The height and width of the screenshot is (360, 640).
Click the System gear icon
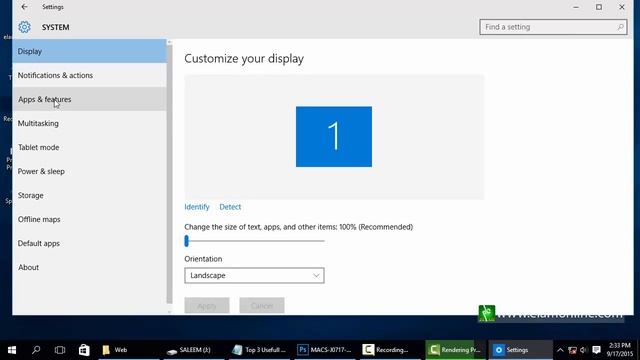pyautogui.click(x=24, y=27)
